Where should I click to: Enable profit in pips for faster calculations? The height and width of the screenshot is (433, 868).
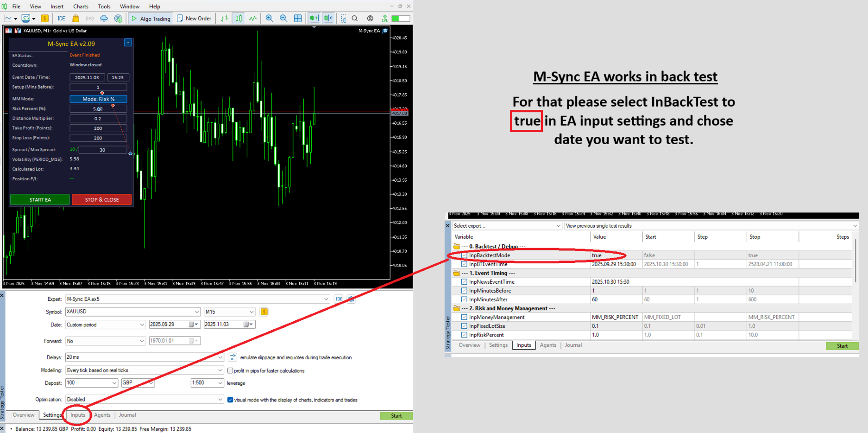pos(230,370)
